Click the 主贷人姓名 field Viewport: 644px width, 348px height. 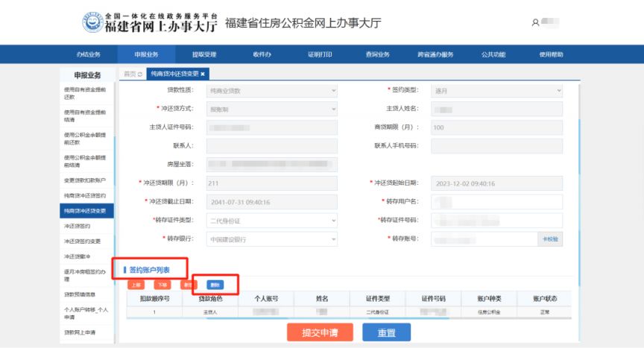pyautogui.click(x=496, y=109)
